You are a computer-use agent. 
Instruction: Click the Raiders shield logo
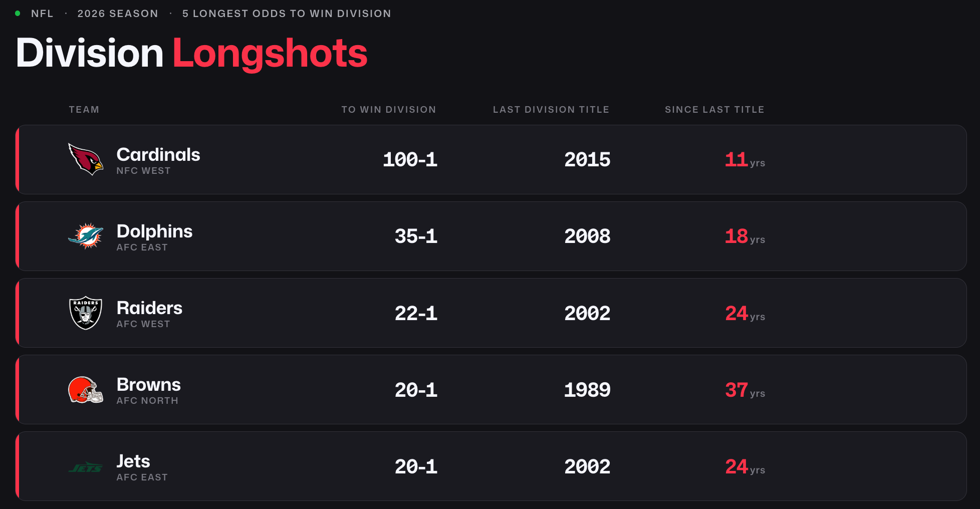click(86, 313)
